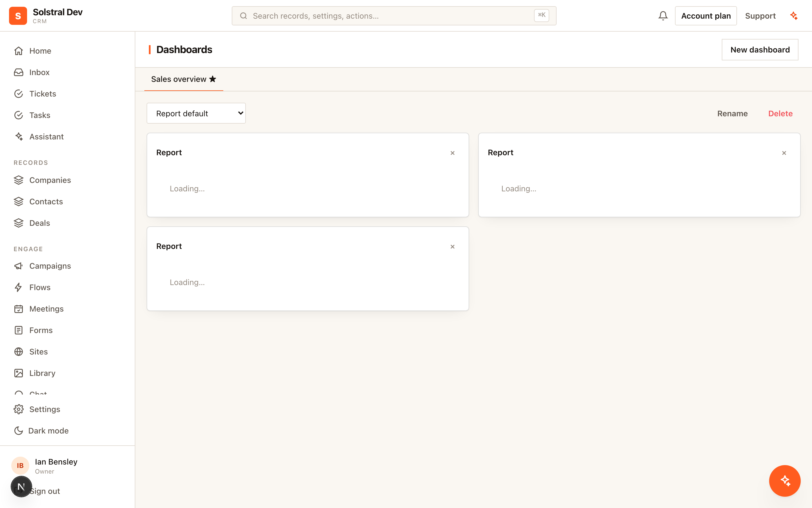The height and width of the screenshot is (508, 812).
Task: Open Campaigns megaphone item
Action: pos(67,266)
